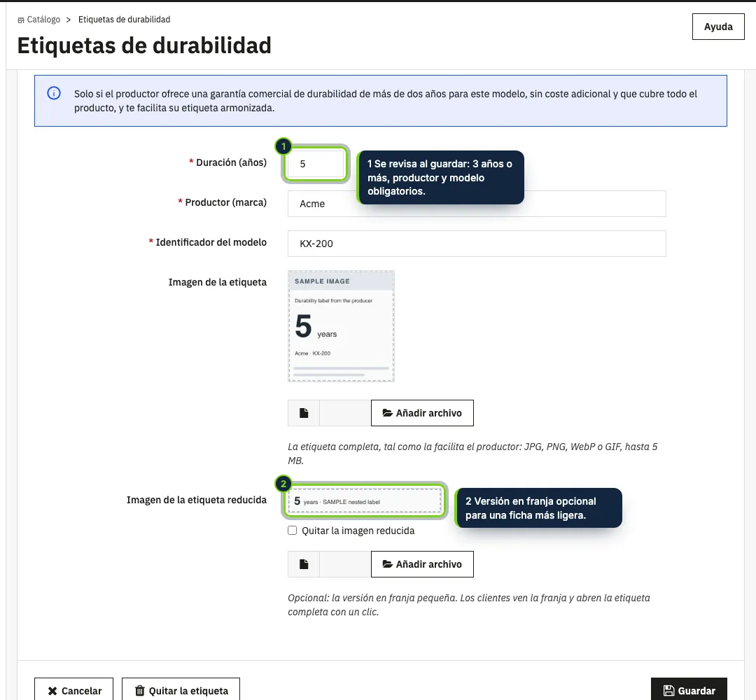Click the Duración (años) label
756x700 pixels.
231,162
